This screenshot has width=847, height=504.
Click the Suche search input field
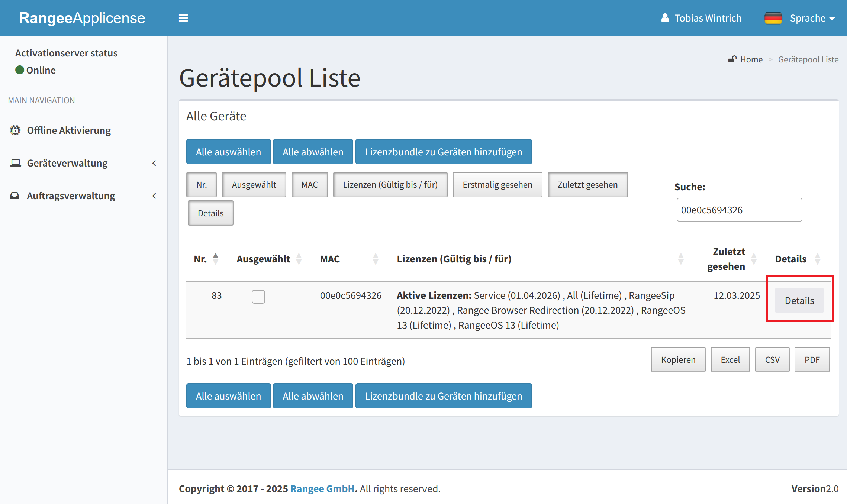pos(739,210)
